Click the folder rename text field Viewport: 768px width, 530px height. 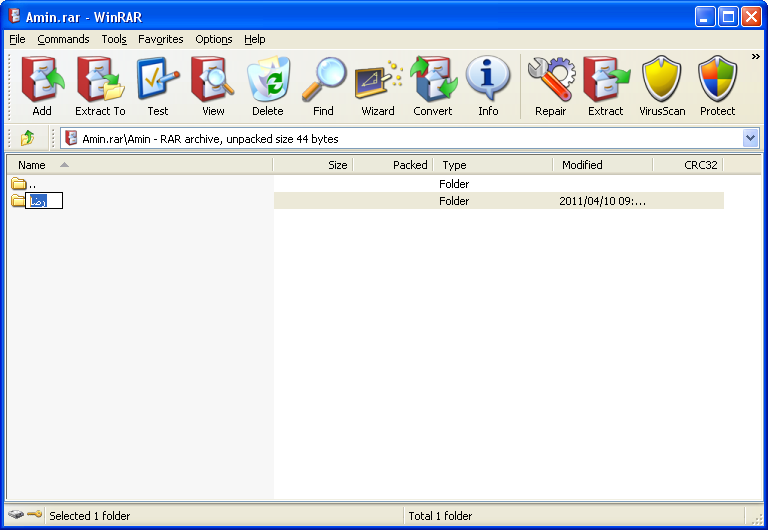[x=44, y=201]
